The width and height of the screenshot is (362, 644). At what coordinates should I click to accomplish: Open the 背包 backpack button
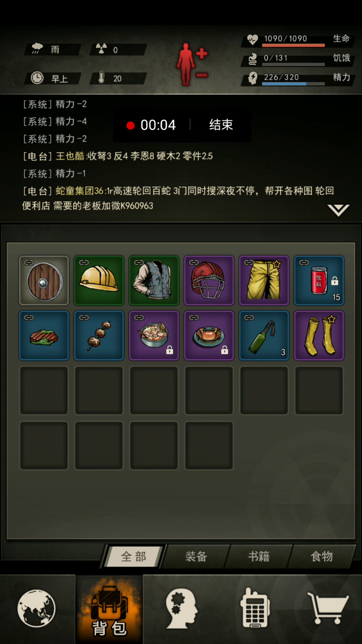(109, 609)
